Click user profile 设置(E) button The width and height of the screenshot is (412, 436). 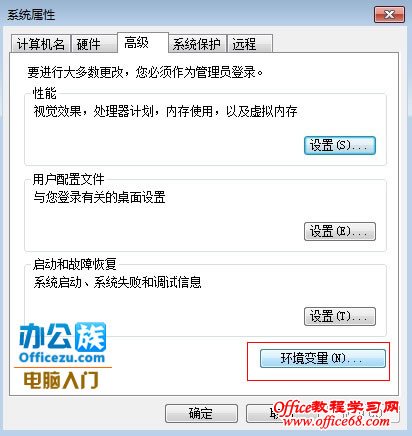pos(340,231)
